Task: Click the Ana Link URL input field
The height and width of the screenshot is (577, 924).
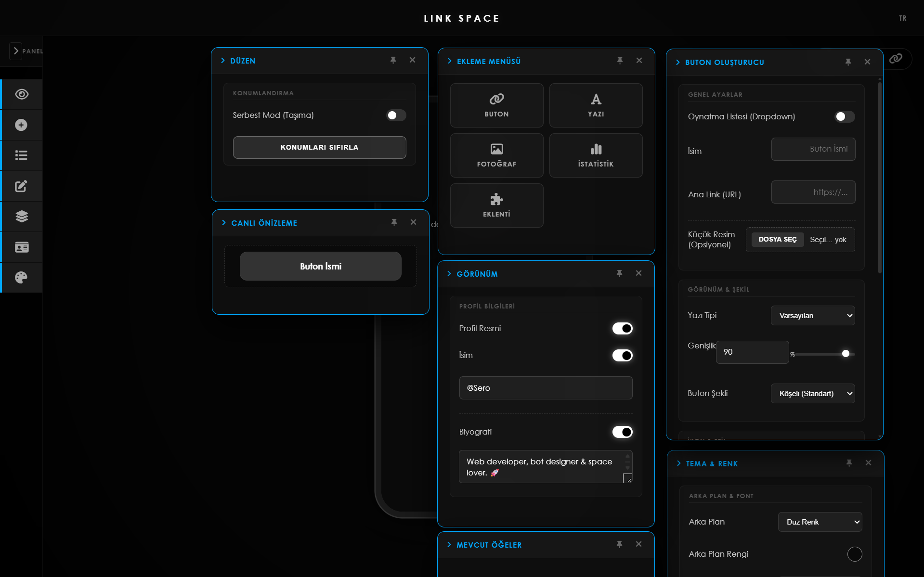Action: click(813, 192)
